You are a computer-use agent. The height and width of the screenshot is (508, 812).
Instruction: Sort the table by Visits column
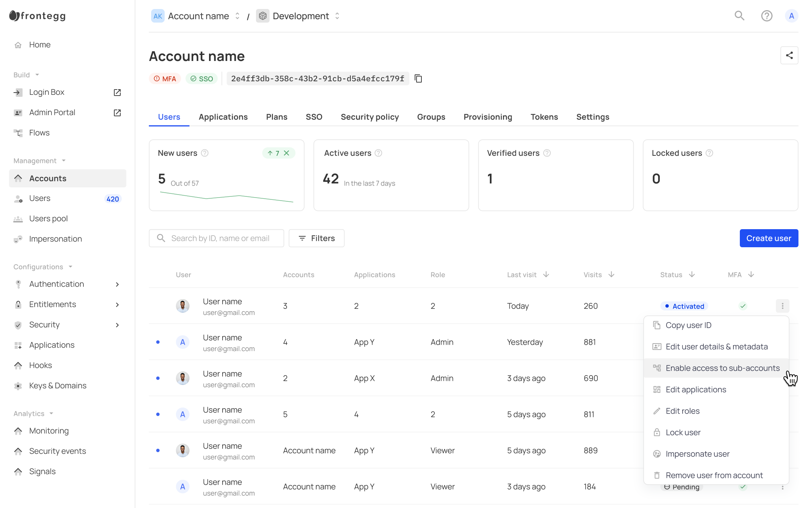tap(611, 275)
